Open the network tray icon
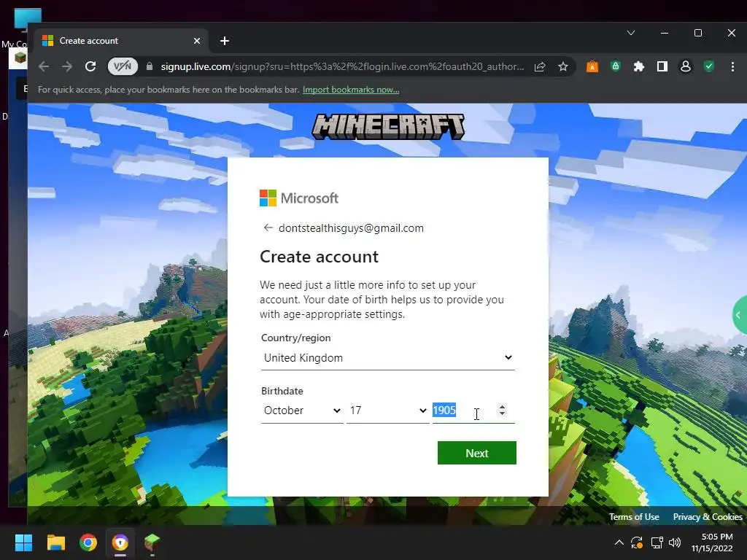Image resolution: width=747 pixels, height=560 pixels. pos(657,542)
